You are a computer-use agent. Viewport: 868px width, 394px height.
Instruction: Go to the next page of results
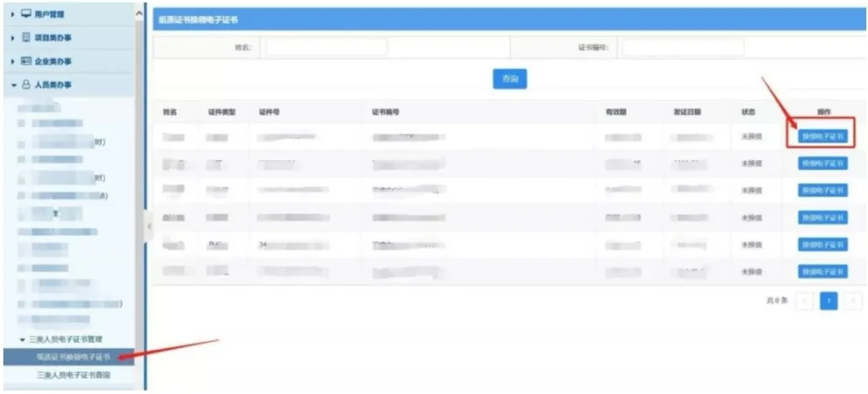tap(853, 300)
